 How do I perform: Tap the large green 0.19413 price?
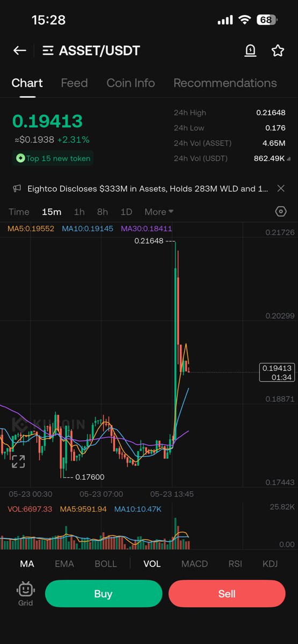48,121
